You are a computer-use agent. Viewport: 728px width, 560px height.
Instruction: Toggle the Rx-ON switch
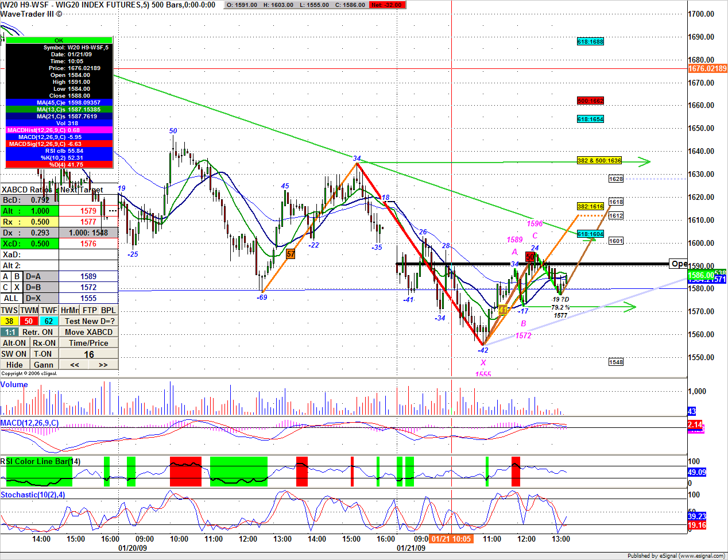coord(44,343)
